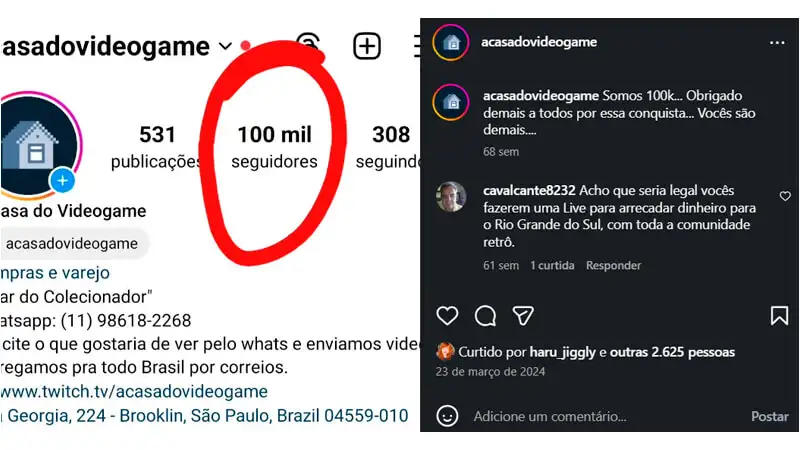Click Responder under cavalcante8232's comment
This screenshot has width=800, height=450.
tap(613, 266)
